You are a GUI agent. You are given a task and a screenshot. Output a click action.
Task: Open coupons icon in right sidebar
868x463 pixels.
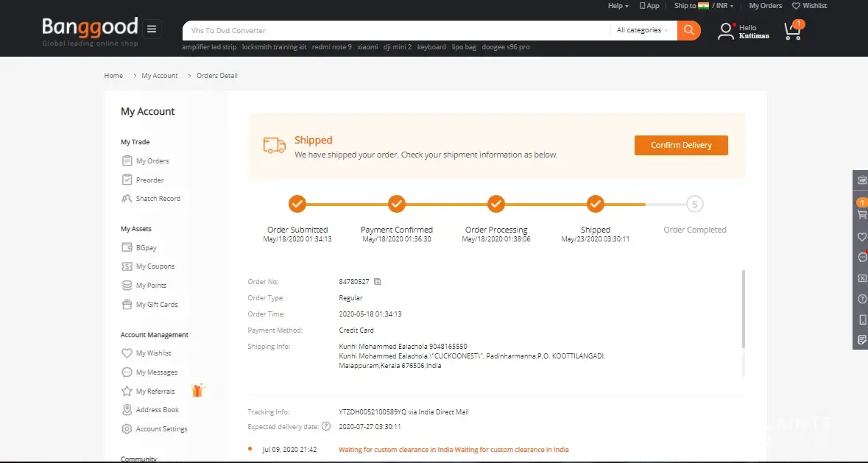(x=862, y=278)
